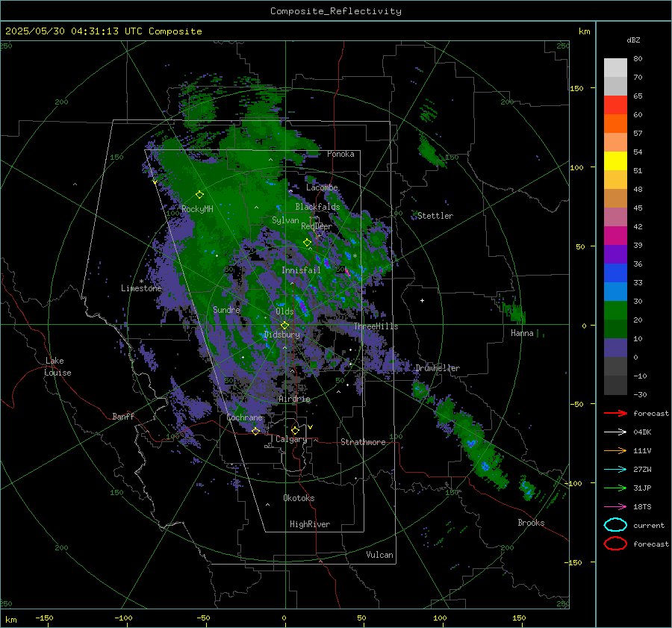
Task: Pick the purple 36-39 dBZ swatch
Action: [x=615, y=255]
